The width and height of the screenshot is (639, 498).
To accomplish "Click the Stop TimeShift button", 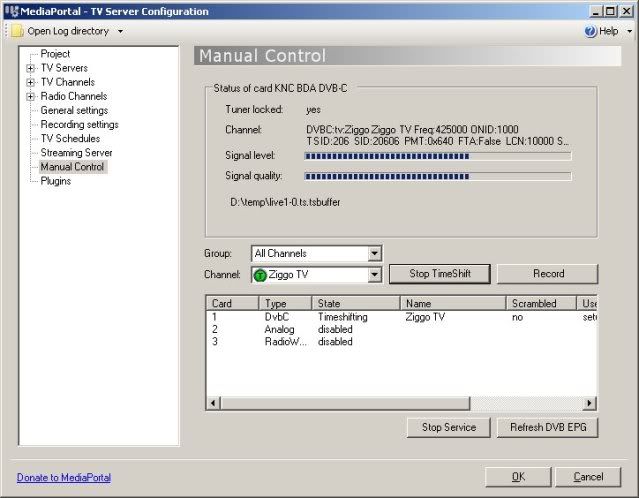I will tap(440, 274).
